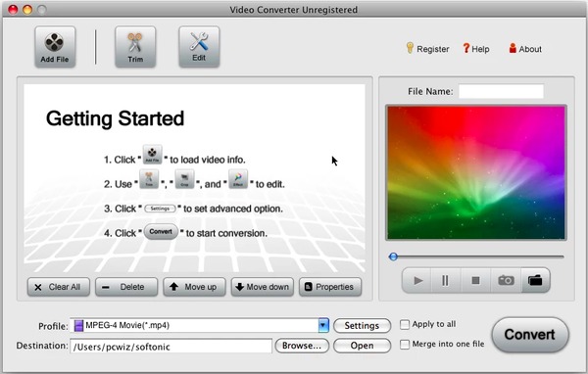Click the Settings image in step 3
Image resolution: width=588 pixels, height=374 pixels.
160,209
